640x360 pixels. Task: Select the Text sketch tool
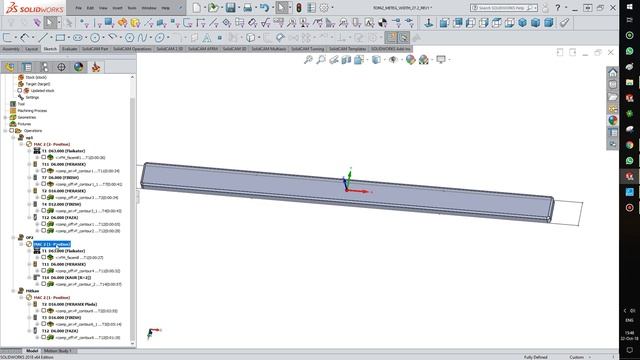(207, 38)
